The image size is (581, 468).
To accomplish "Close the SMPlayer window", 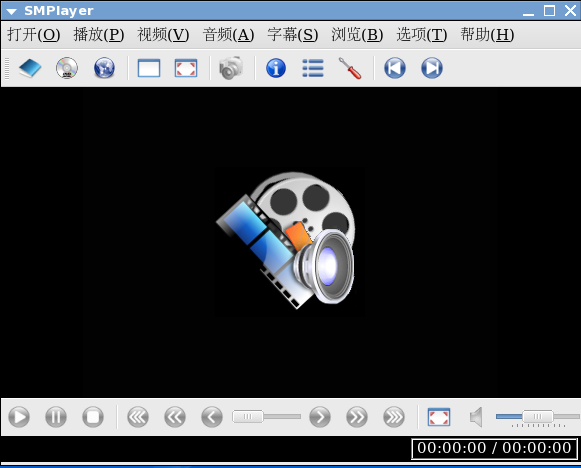I will 571,10.
